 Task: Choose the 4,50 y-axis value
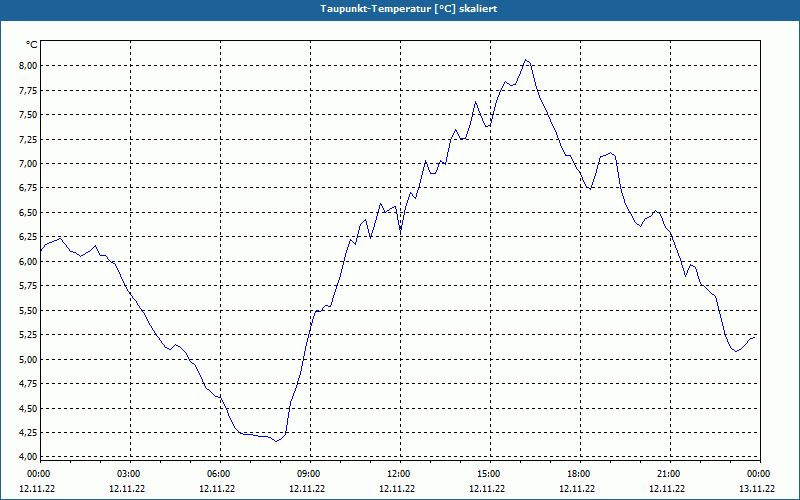[x=28, y=408]
